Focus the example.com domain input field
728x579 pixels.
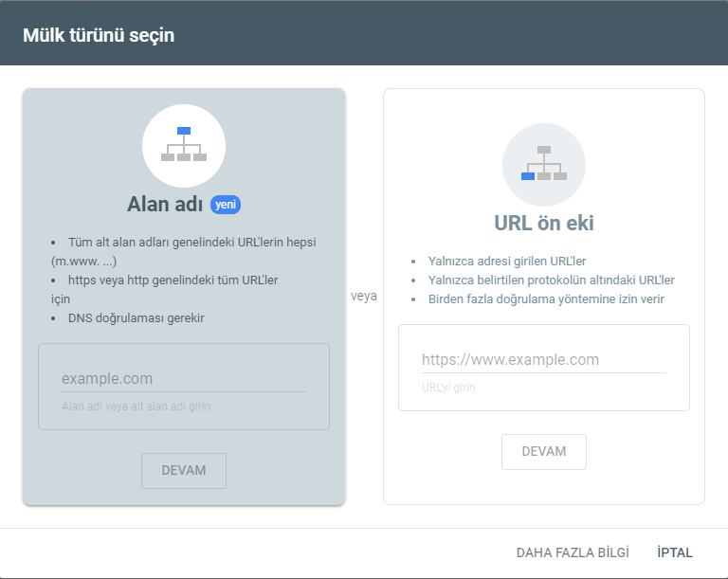(183, 378)
